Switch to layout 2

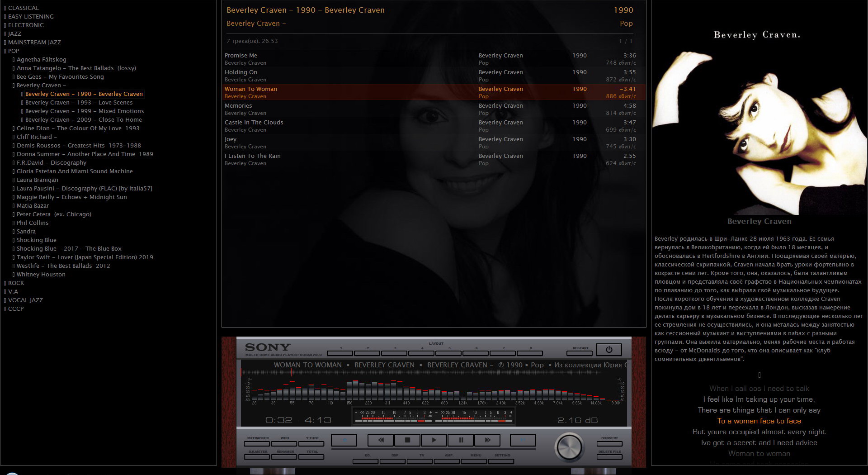[x=368, y=353]
